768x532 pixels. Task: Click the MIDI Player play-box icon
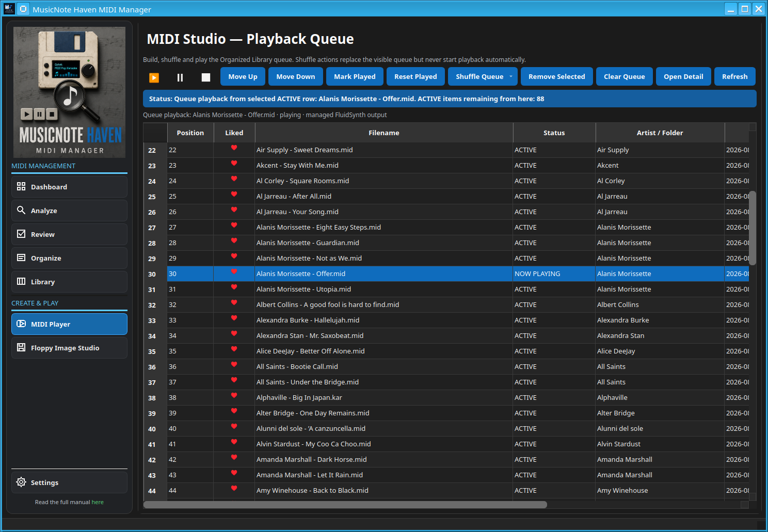(x=21, y=324)
